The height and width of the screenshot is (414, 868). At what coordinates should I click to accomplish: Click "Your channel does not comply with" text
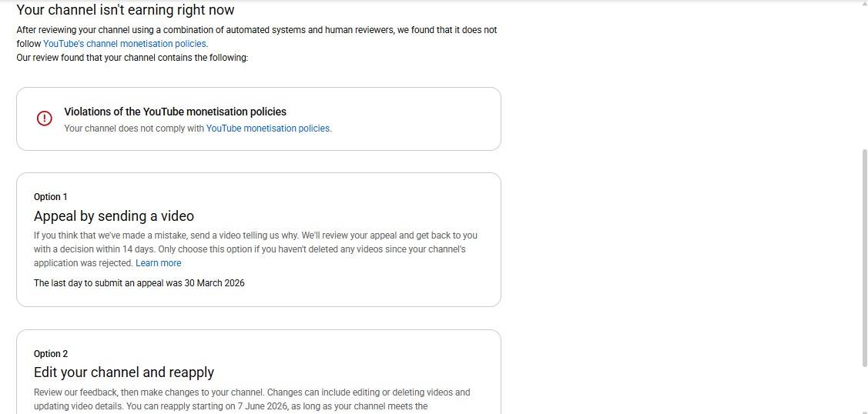click(134, 129)
